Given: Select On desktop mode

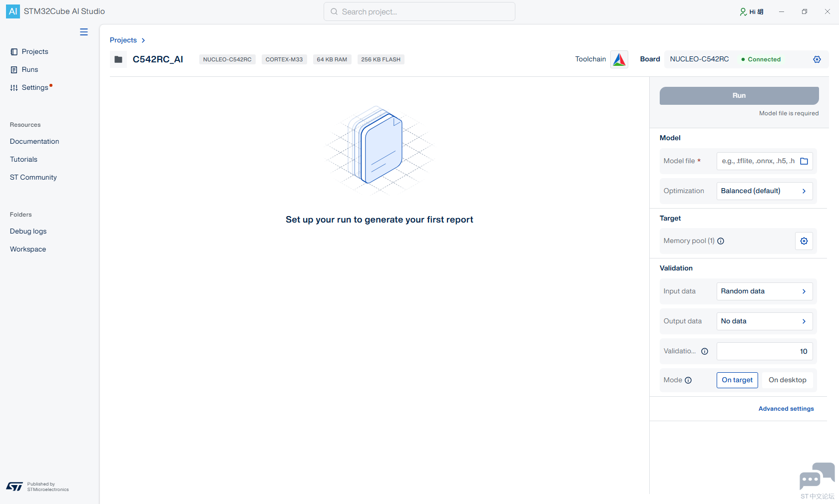Looking at the screenshot, I should (787, 380).
